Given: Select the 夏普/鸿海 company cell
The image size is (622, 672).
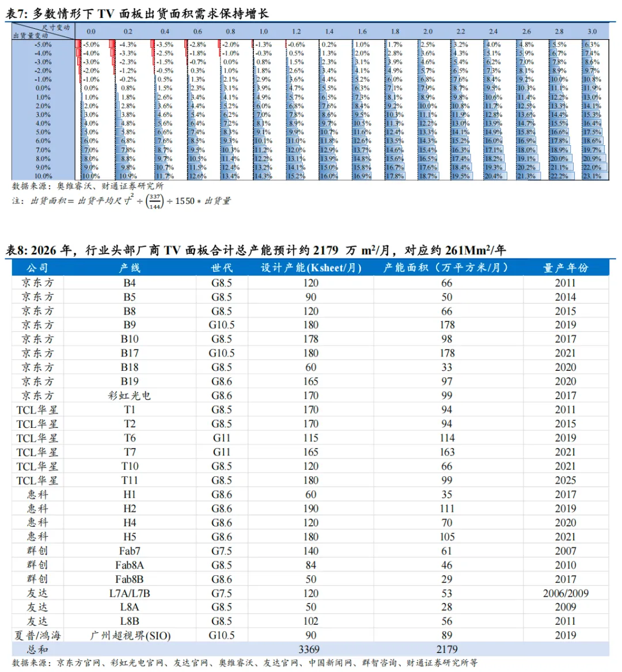Looking at the screenshot, I should click(x=37, y=635).
